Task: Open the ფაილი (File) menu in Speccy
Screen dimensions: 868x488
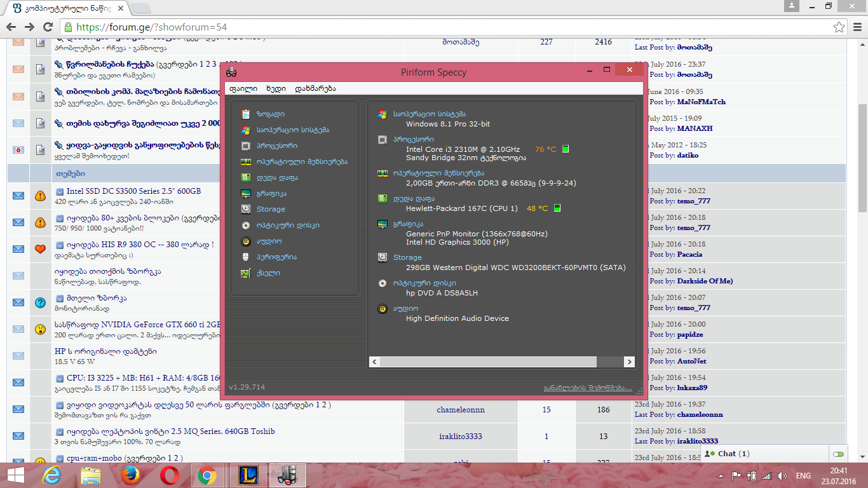Action: [x=243, y=88]
